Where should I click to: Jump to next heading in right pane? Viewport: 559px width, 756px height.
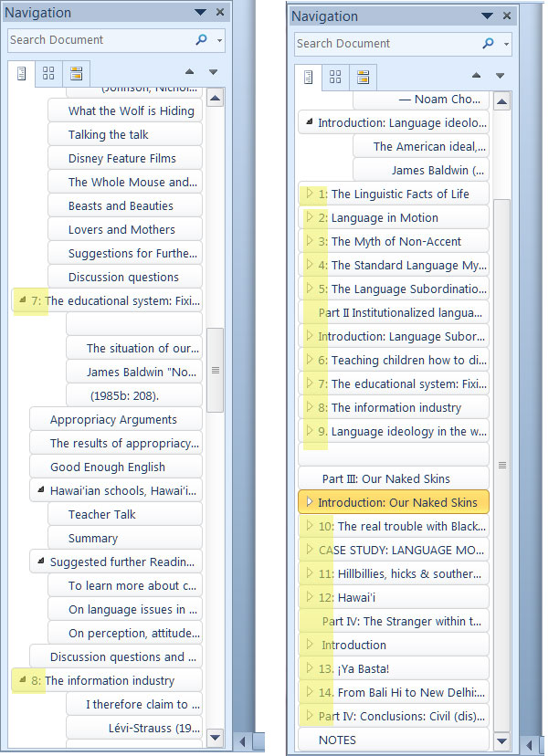click(x=500, y=76)
